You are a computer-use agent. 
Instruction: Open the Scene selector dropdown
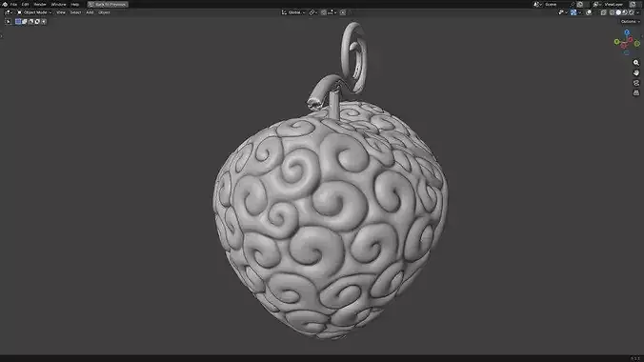pos(537,4)
